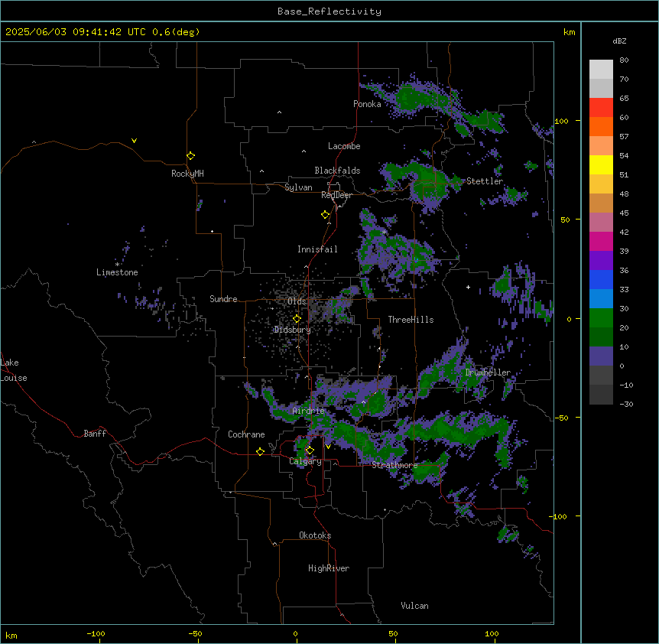
Task: Click the yellow marker below Olds
Action: pyautogui.click(x=297, y=319)
